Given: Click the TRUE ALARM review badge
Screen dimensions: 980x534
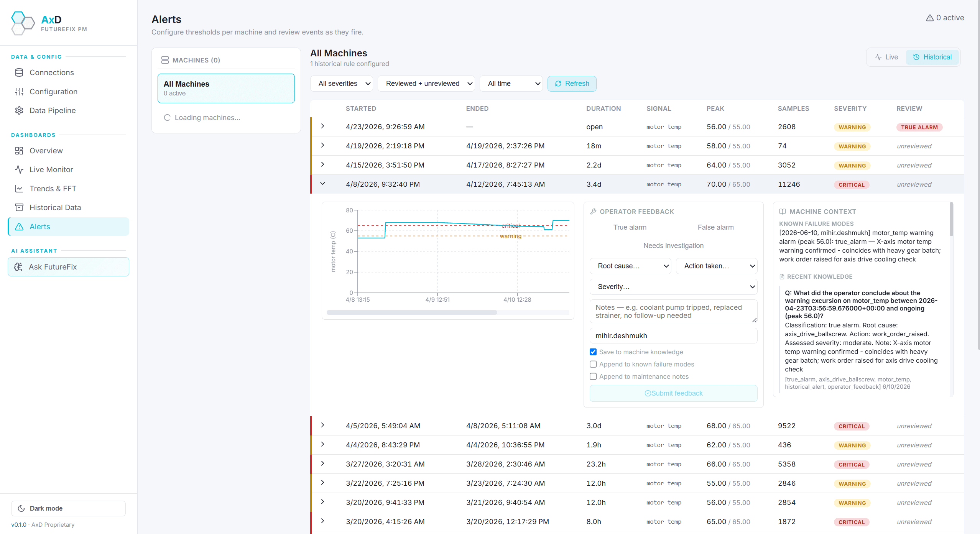Looking at the screenshot, I should (x=919, y=127).
